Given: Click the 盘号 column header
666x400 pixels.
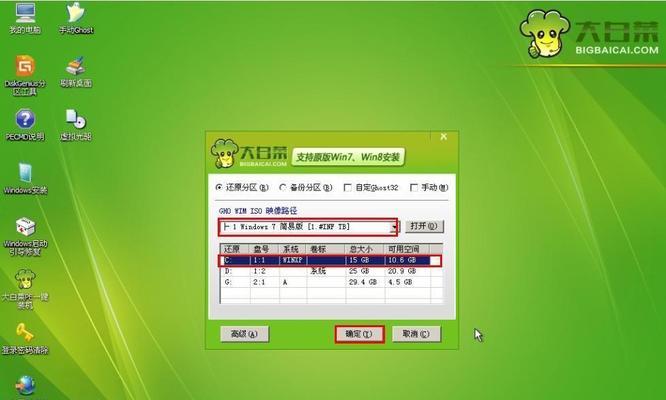Looking at the screenshot, I should coord(264,249).
